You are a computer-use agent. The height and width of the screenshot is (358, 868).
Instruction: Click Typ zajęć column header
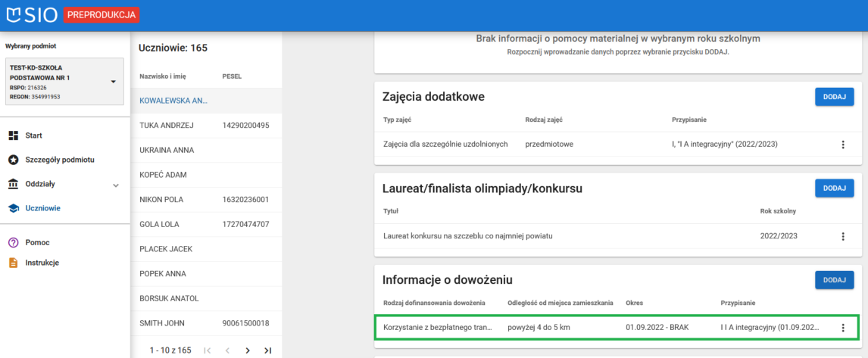[398, 120]
